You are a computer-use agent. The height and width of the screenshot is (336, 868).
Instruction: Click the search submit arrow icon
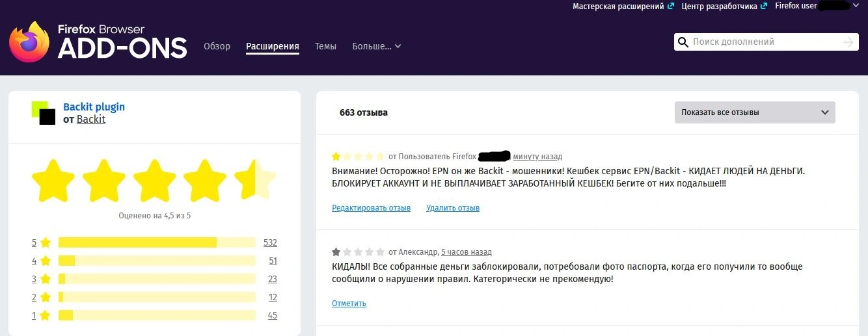click(x=848, y=42)
